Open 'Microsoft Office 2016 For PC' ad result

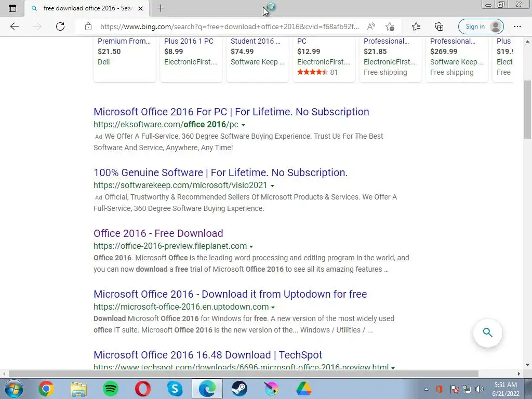tap(231, 112)
